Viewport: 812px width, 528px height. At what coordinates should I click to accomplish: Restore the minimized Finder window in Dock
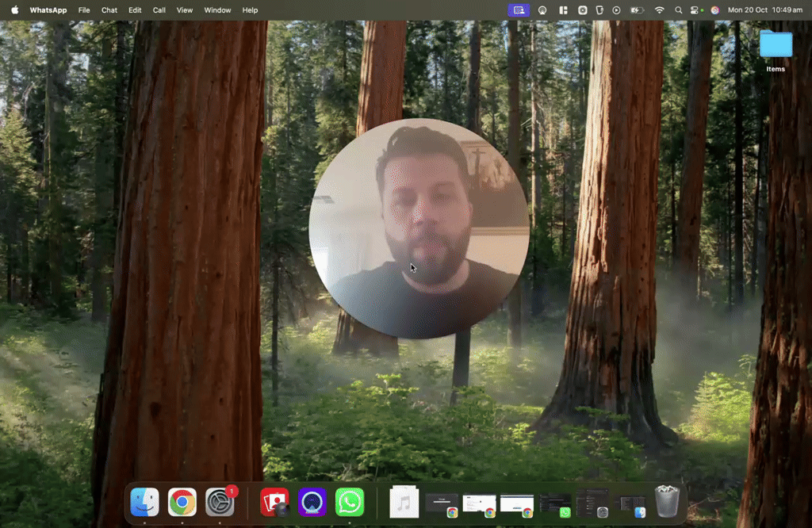[630, 507]
